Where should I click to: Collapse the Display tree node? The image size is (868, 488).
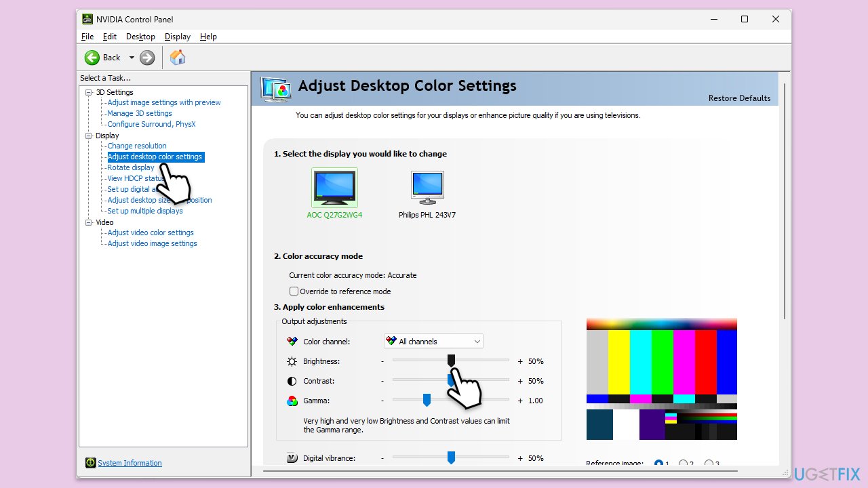pyautogui.click(x=88, y=136)
